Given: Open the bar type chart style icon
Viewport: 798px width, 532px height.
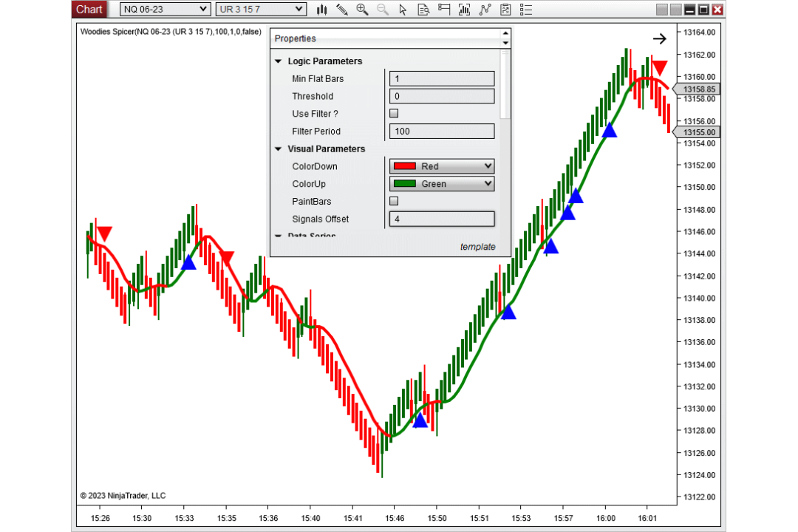Looking at the screenshot, I should click(321, 10).
